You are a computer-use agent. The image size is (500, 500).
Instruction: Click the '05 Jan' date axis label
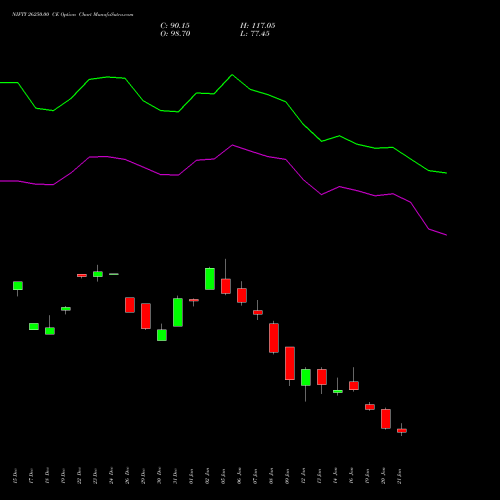223,476
